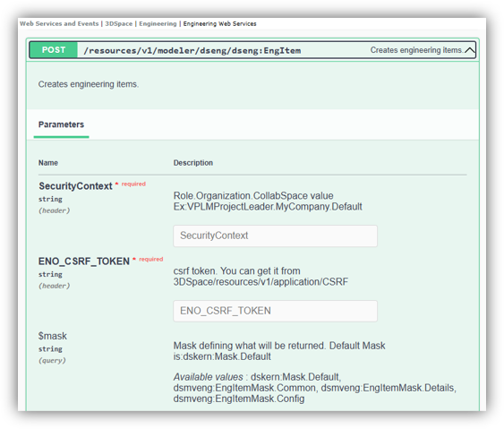Click the 'required' label beside ENO_CSRF_TOKEN
This screenshot has height=429, width=504.
pos(151,259)
